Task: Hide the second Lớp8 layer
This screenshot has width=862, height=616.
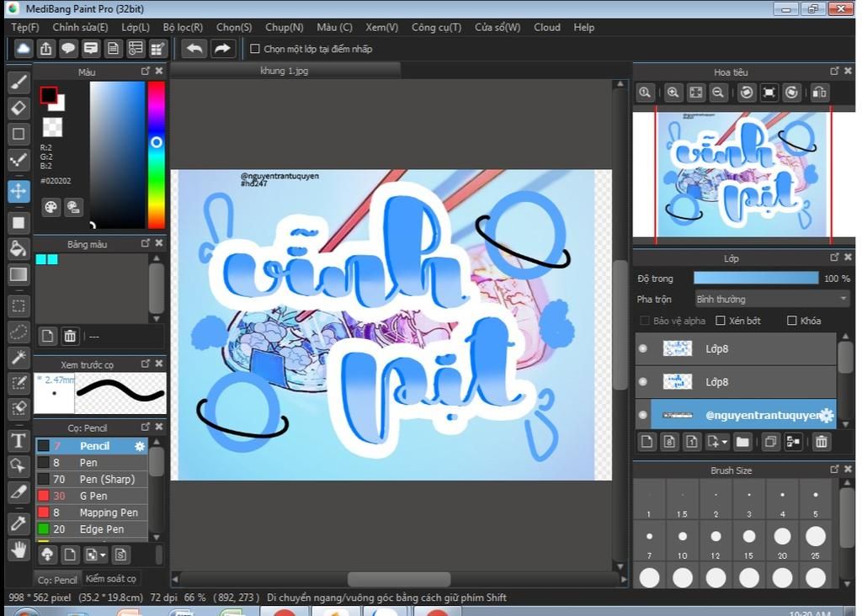Action: (642, 381)
